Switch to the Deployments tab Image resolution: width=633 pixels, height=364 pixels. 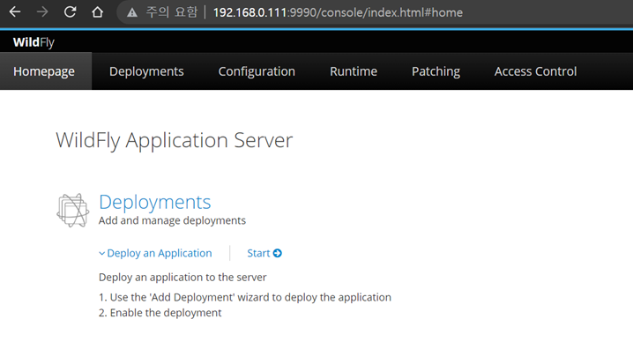pos(146,71)
